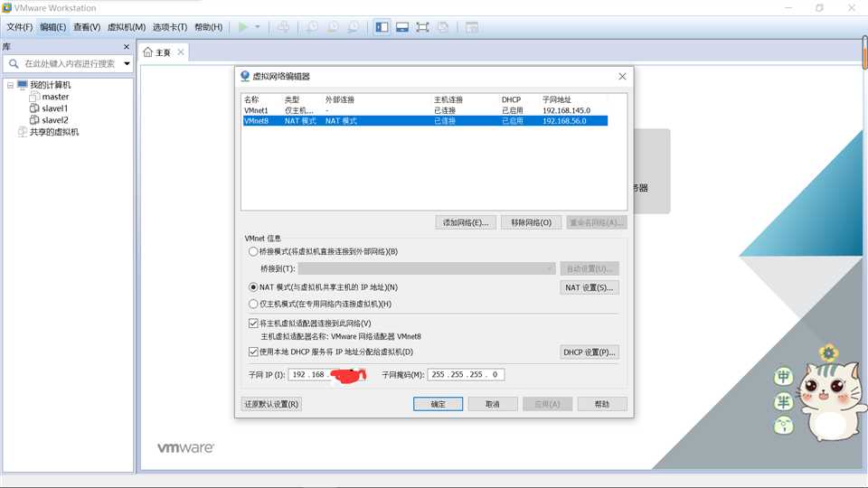This screenshot has width=868, height=488.
Task: Open the 选项卡(T) menu
Action: (x=169, y=27)
